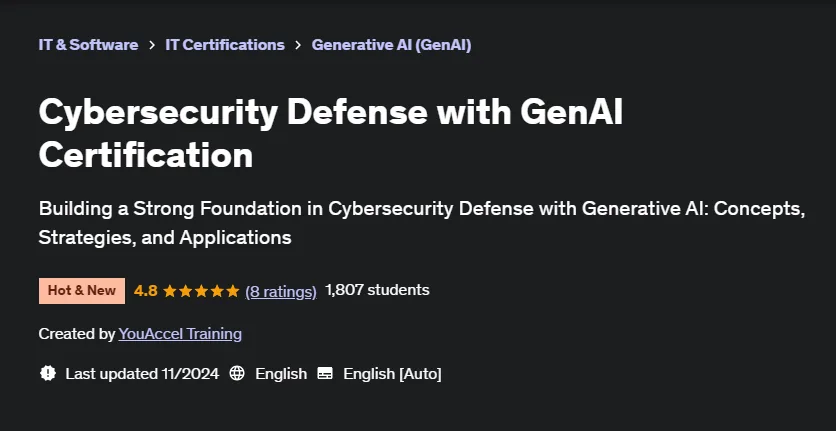Image resolution: width=836 pixels, height=431 pixels.
Task: Click the closed captions subtitle icon
Action: point(325,373)
